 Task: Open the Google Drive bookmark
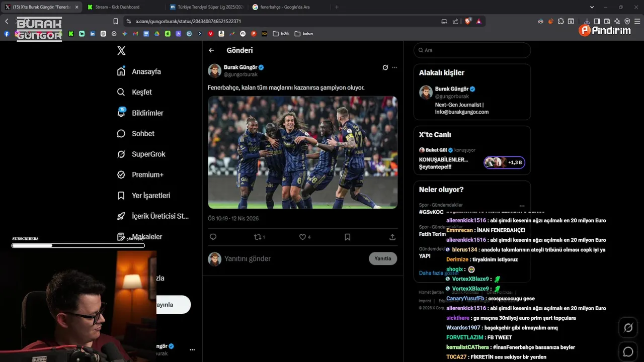point(157,34)
